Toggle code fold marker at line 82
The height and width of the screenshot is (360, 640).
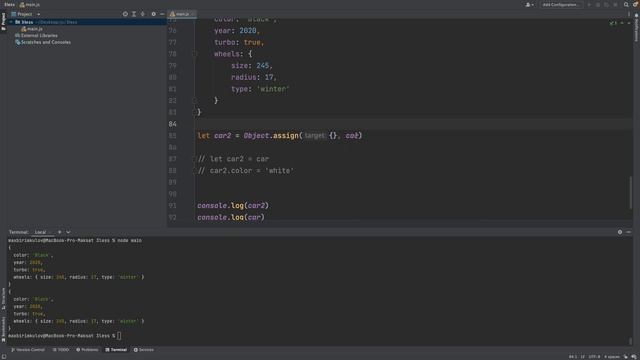click(x=195, y=100)
